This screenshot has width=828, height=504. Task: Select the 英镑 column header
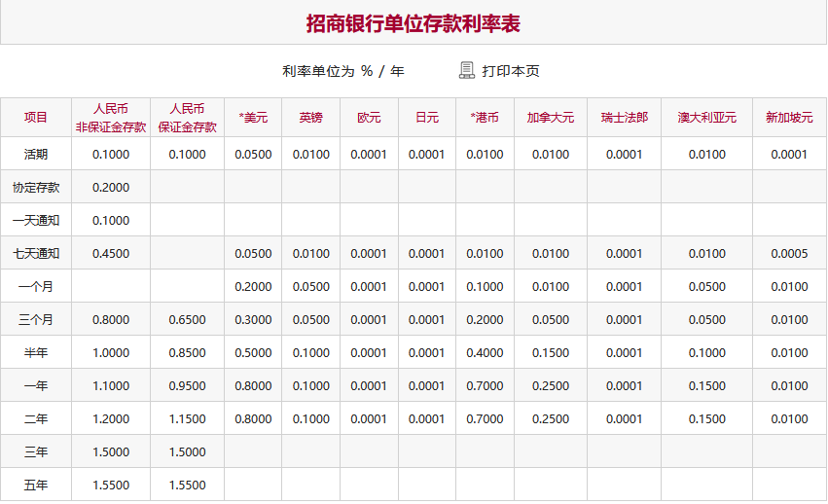[x=311, y=118]
